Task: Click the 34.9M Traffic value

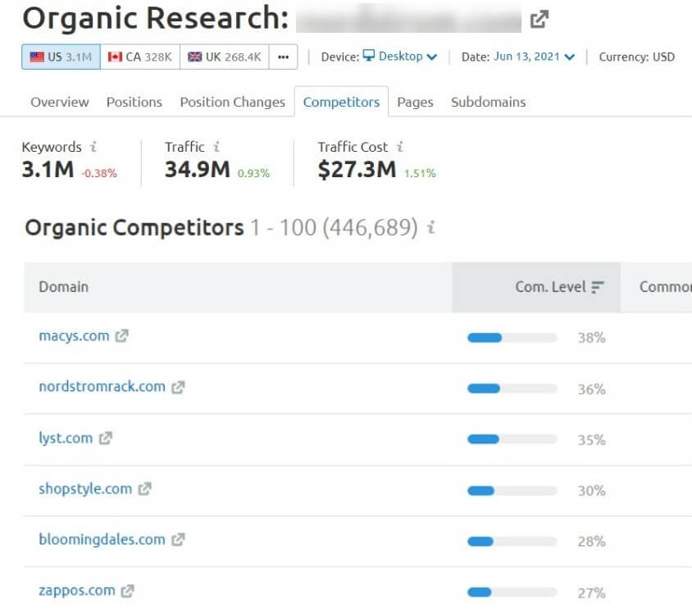Action: [198, 170]
